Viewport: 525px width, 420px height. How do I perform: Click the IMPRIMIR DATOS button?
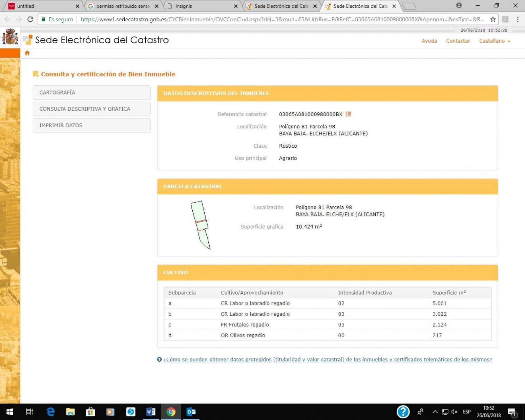pos(91,125)
